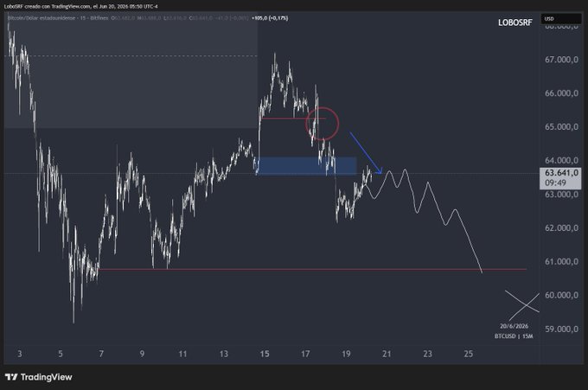The width and height of the screenshot is (588, 390).
Task: Click the 59.000,0 price axis label
Action: point(561,329)
